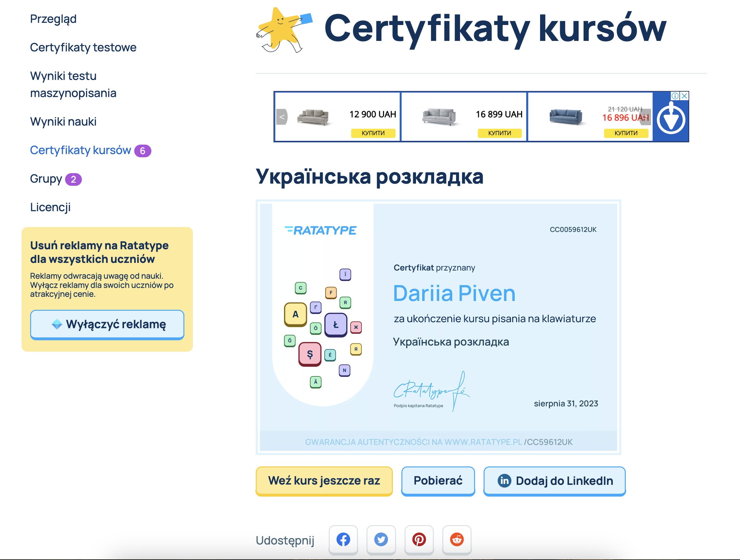Click the star mascot illustration

(x=284, y=30)
